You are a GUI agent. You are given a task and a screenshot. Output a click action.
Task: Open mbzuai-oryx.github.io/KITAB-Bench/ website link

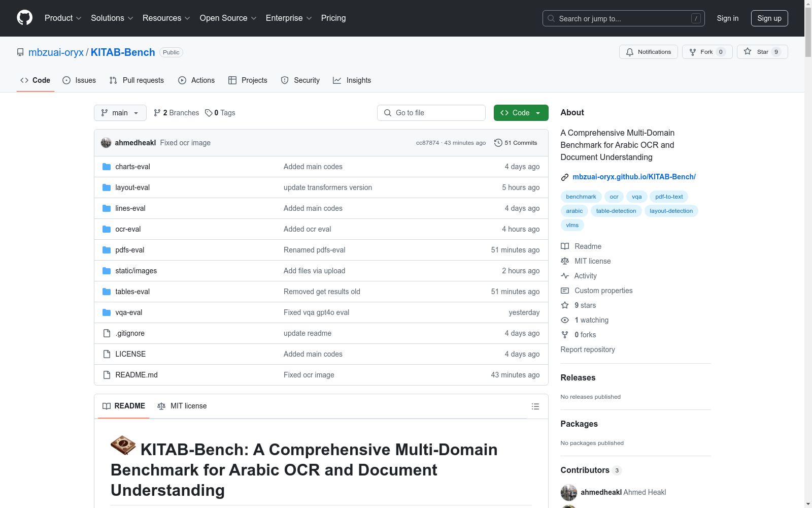coord(634,177)
